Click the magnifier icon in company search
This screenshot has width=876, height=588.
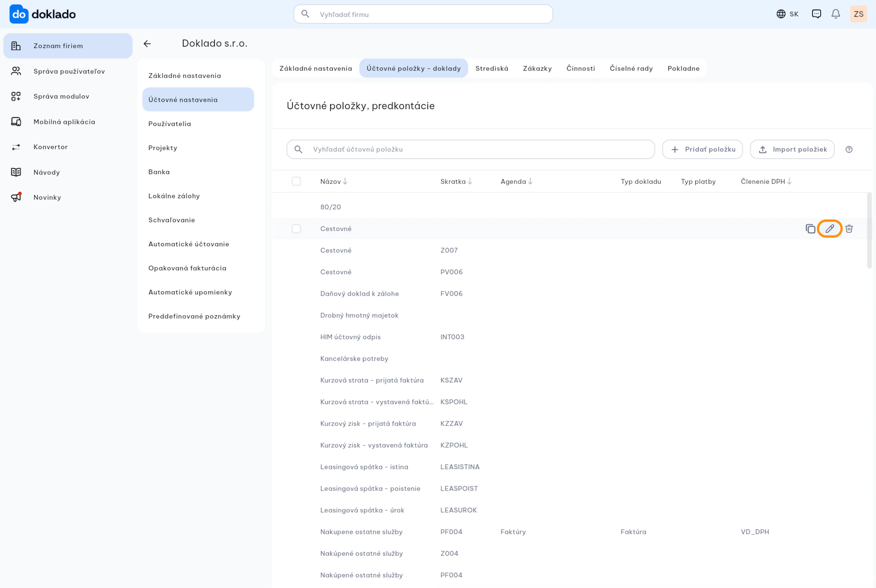(x=305, y=14)
